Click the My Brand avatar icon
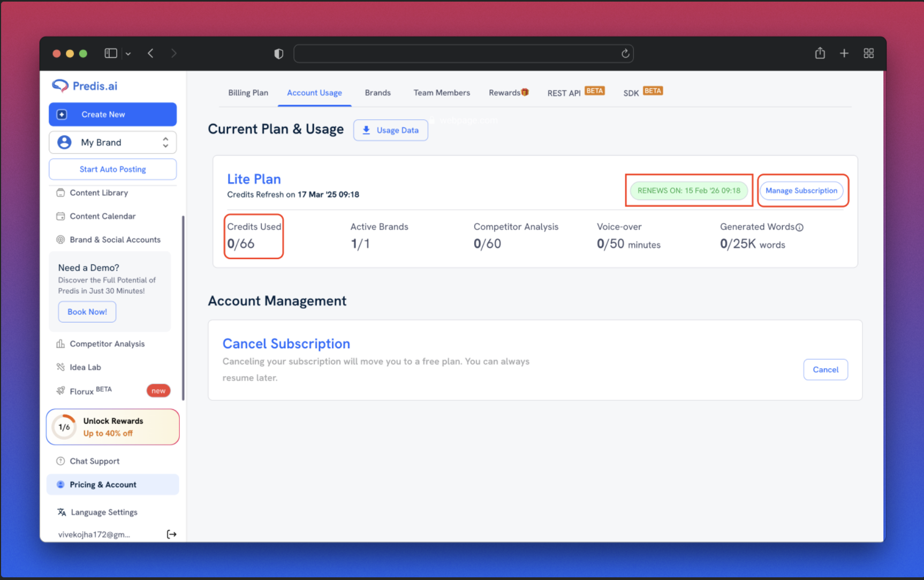The height and width of the screenshot is (580, 924). point(64,142)
